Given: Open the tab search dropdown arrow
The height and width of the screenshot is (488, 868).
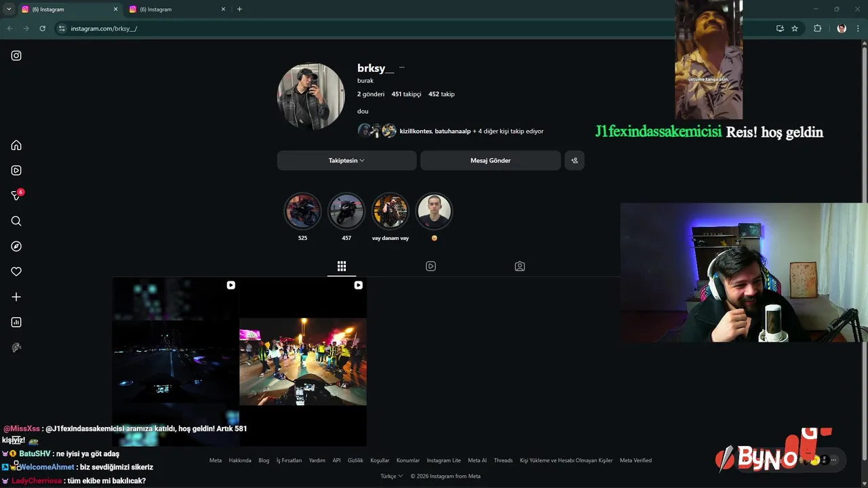Looking at the screenshot, I should pos(9,9).
